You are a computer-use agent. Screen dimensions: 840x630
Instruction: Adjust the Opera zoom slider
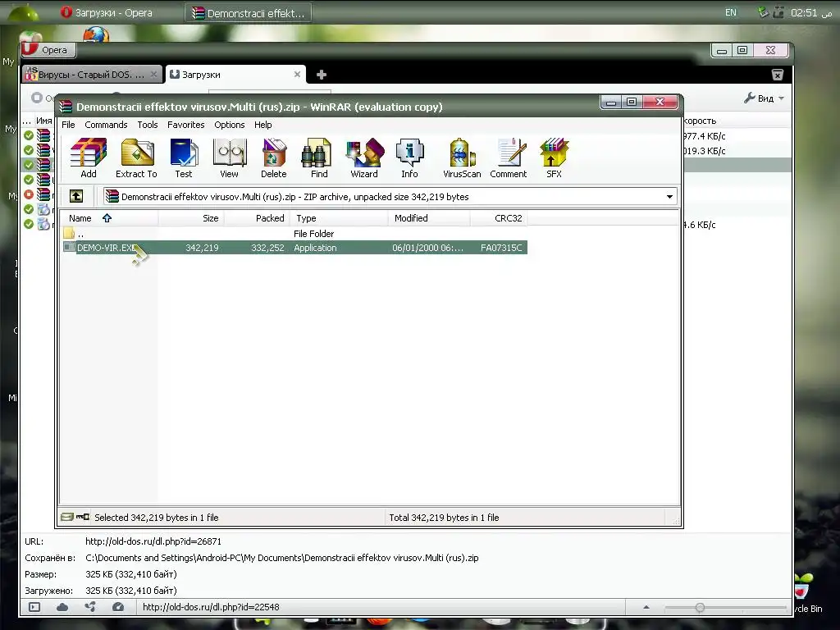(700, 608)
